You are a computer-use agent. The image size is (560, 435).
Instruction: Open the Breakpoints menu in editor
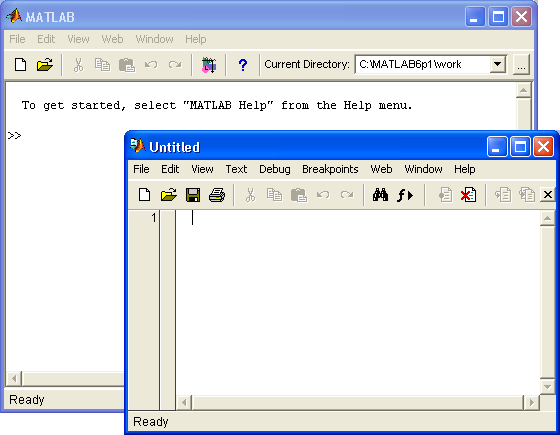pyautogui.click(x=330, y=169)
